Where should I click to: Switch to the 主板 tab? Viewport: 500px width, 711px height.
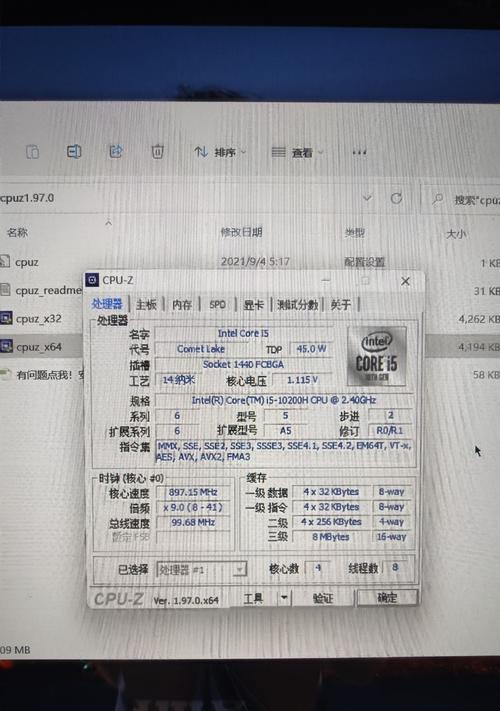[146, 305]
